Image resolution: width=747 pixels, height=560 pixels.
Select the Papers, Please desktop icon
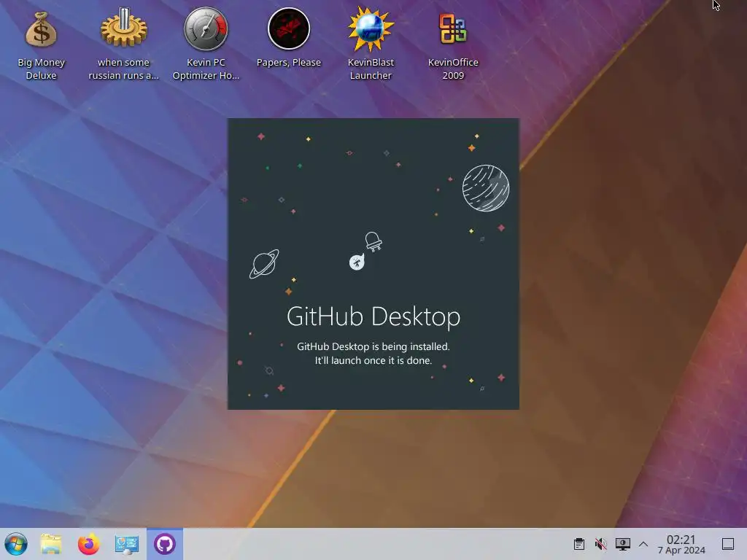click(x=289, y=28)
